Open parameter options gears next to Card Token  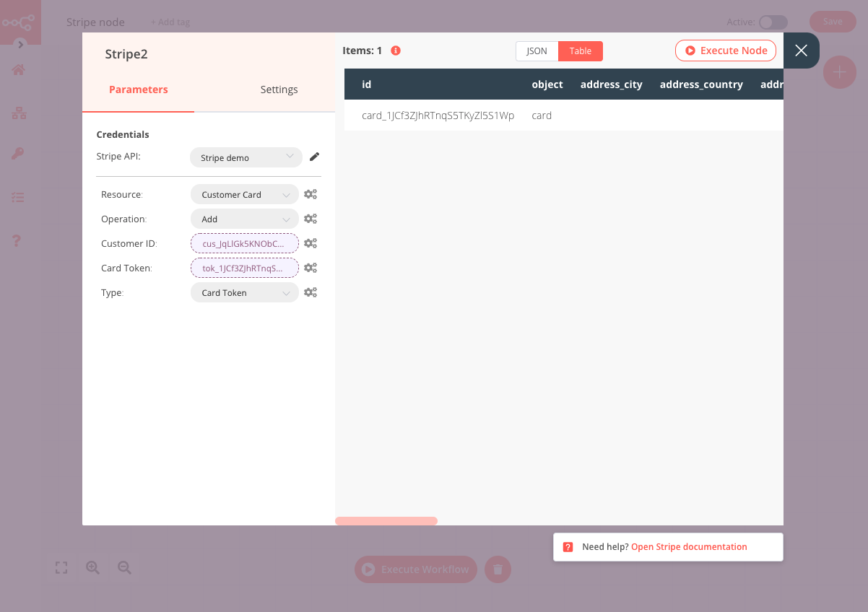click(311, 268)
